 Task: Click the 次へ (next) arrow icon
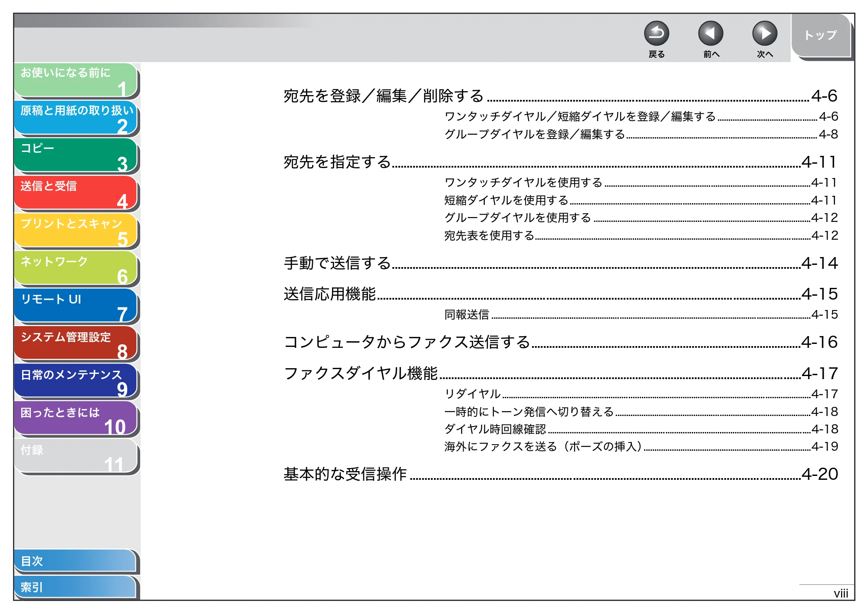point(764,33)
